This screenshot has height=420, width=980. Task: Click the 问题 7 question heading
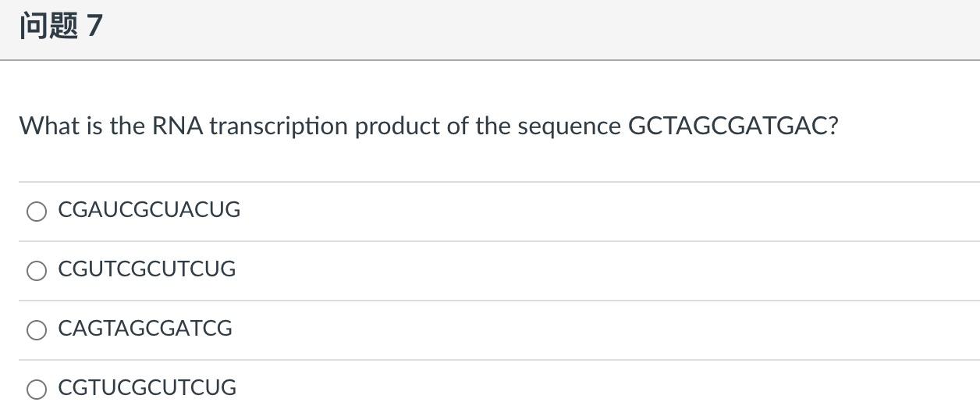(61, 26)
